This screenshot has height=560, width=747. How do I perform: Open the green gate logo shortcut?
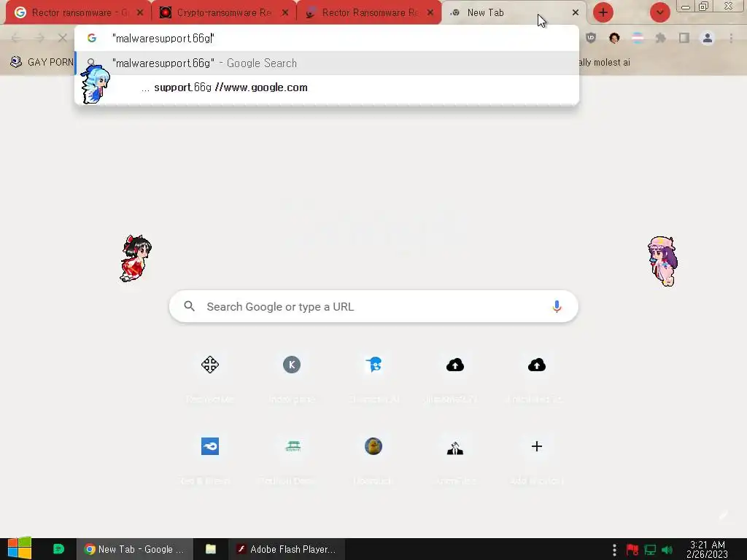coord(293,446)
